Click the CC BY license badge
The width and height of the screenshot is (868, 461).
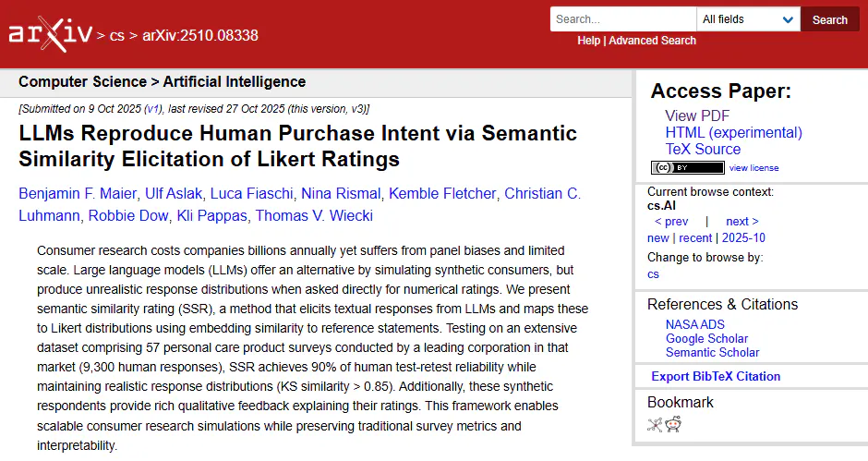[x=687, y=167]
